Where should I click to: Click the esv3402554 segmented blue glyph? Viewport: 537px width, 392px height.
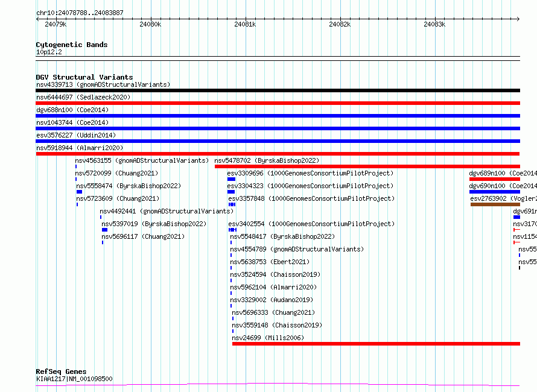coord(232,230)
